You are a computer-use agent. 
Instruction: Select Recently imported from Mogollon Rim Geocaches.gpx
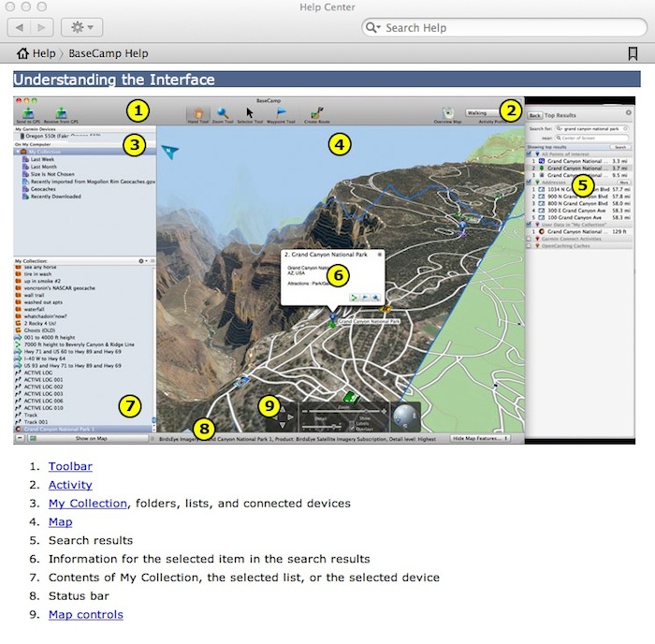(x=89, y=182)
